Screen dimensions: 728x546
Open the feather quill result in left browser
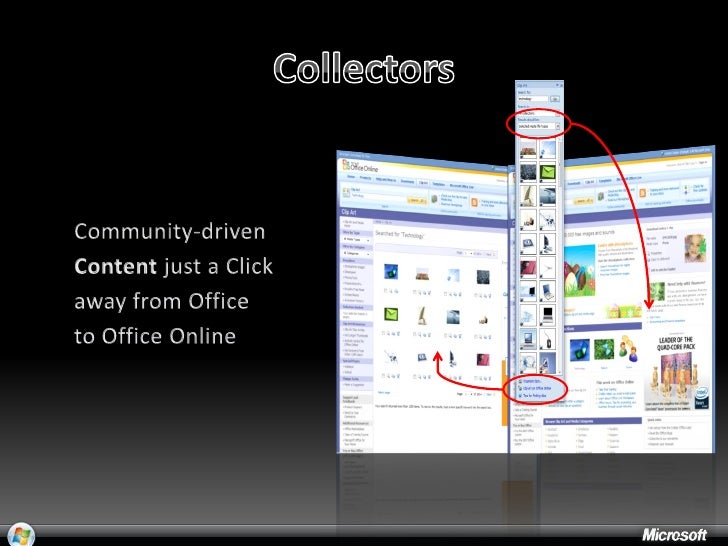[x=422, y=316]
